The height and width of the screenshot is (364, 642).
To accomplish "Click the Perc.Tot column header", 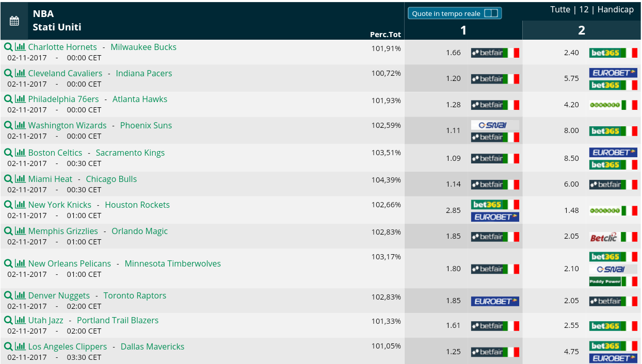I will pos(386,35).
